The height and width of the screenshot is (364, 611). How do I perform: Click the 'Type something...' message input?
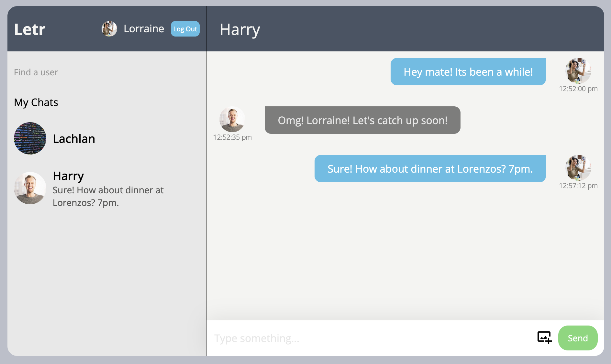pos(369,338)
